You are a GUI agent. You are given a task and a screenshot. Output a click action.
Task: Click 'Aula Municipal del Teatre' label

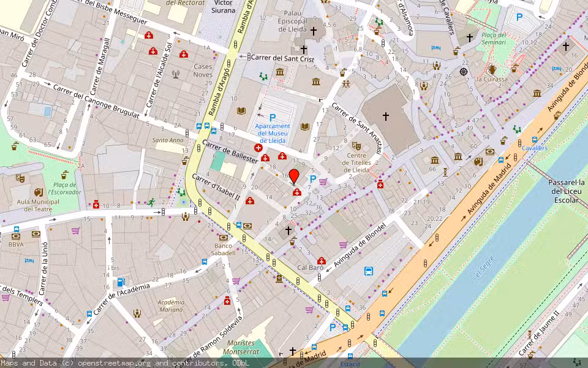[x=38, y=205]
